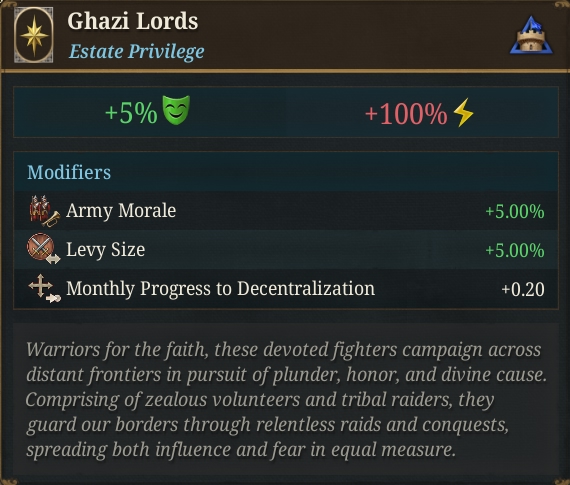Click the +0.20 decentralization value
Screen dimensions: 570x485
point(523,289)
